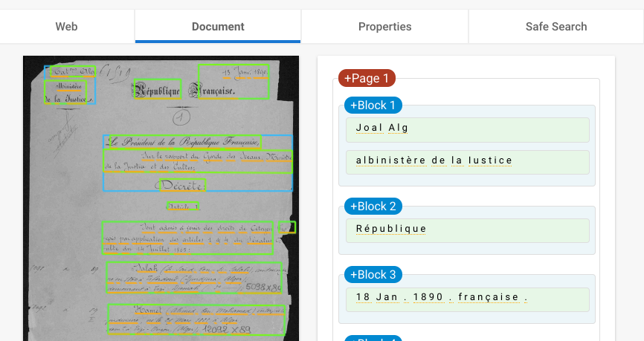Viewport: 644px width, 341px height.
Task: Click the word 'albinistère' in Block 1
Action: tap(390, 160)
